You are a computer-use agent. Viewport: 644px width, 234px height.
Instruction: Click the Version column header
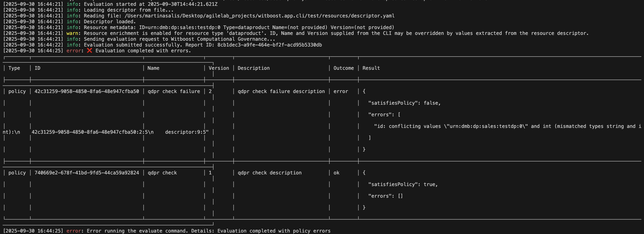click(x=219, y=68)
